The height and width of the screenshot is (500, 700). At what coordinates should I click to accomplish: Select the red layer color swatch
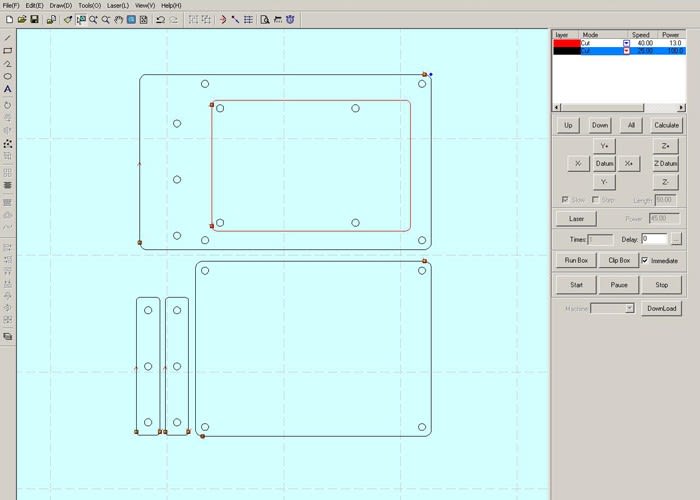tap(567, 43)
